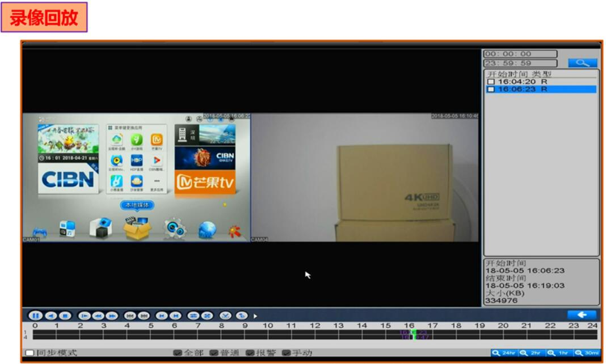The image size is (606, 364).
Task: Select the CAM04 video pane showing the box
Action: 364,177
